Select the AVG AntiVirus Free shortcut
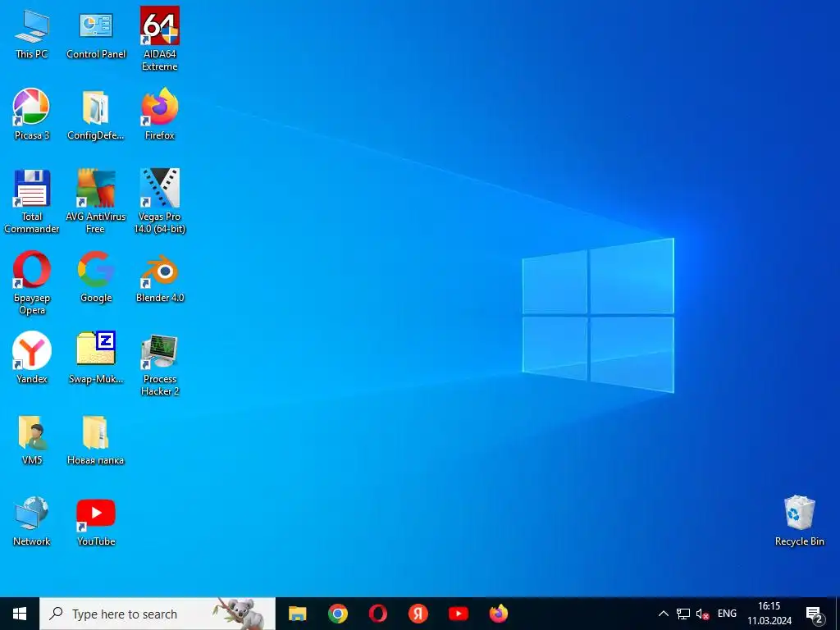Viewport: 840px width, 630px height. coord(96,202)
